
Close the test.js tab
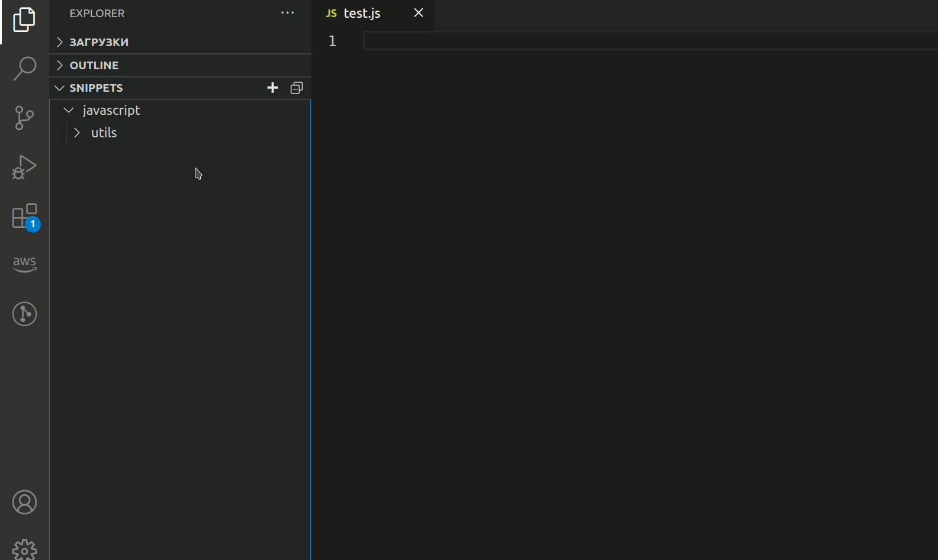pyautogui.click(x=418, y=13)
